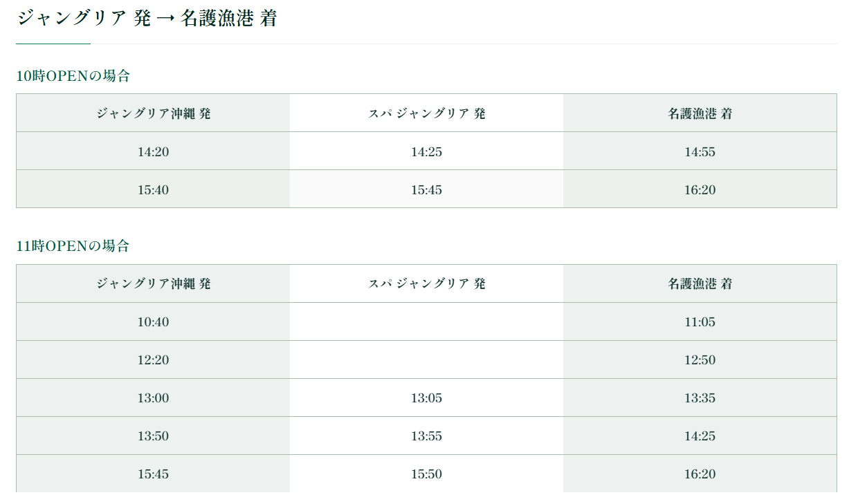
Task: Click the 11時OPENの場合 section title
Action: [73, 246]
